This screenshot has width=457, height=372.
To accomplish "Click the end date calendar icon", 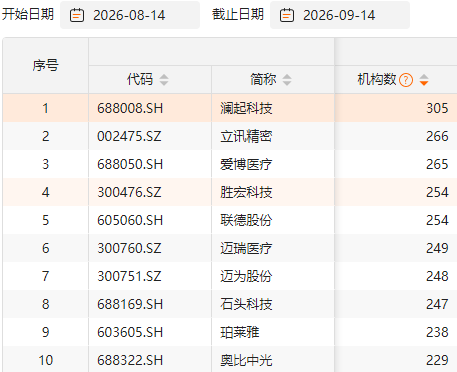I will coord(287,15).
